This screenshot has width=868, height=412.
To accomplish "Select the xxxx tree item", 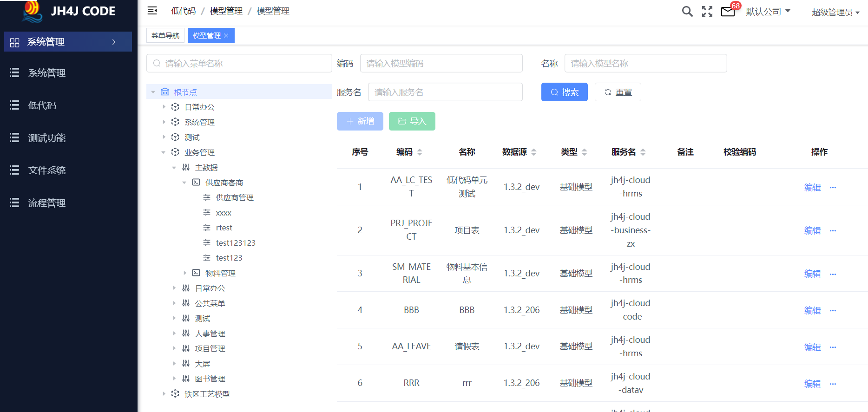I will 224,213.
